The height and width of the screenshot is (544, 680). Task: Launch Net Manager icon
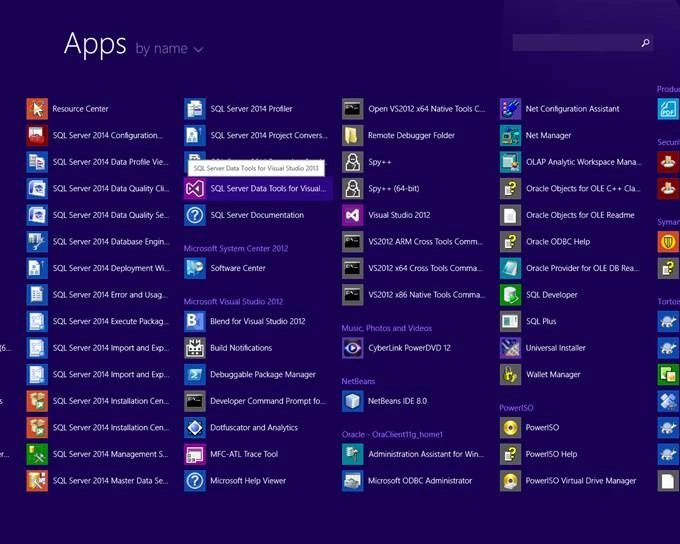coord(510,135)
